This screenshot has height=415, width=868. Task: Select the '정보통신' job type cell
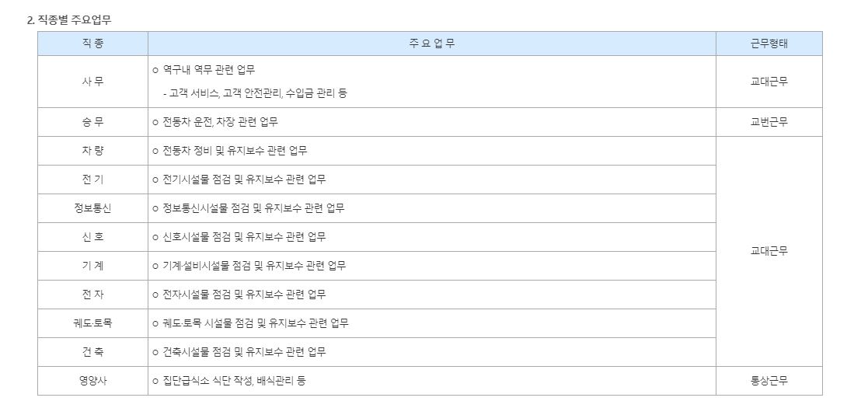click(x=92, y=208)
